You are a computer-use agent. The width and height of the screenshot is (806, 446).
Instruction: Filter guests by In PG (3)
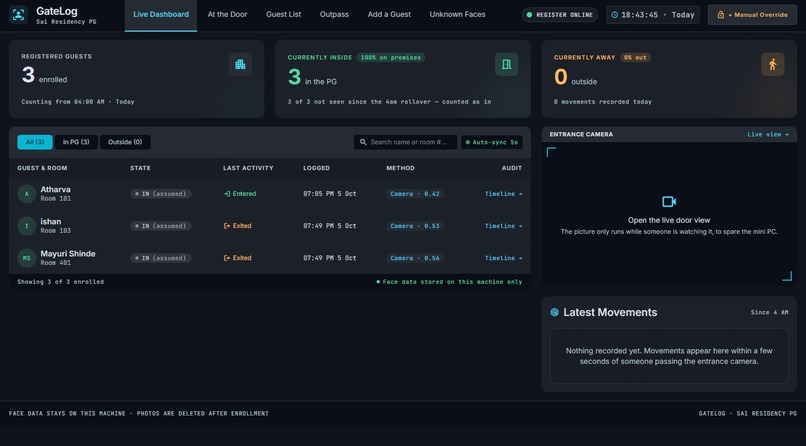click(76, 142)
